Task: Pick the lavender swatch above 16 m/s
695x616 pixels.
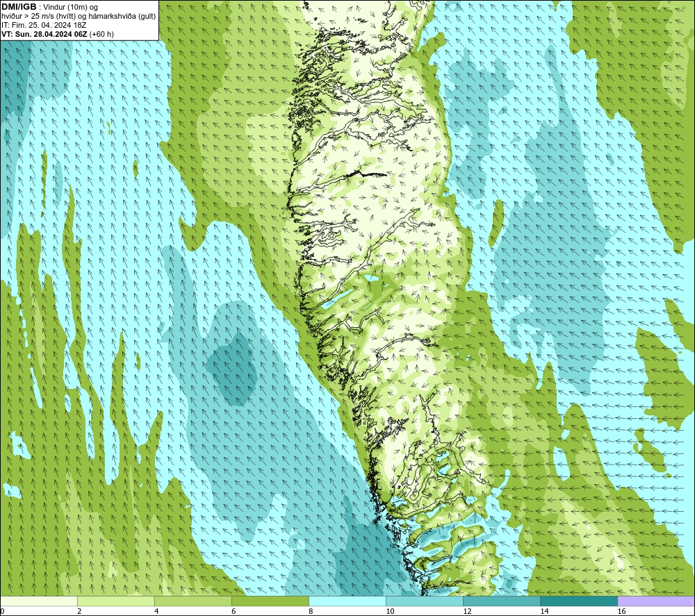Action: pyautogui.click(x=656, y=601)
